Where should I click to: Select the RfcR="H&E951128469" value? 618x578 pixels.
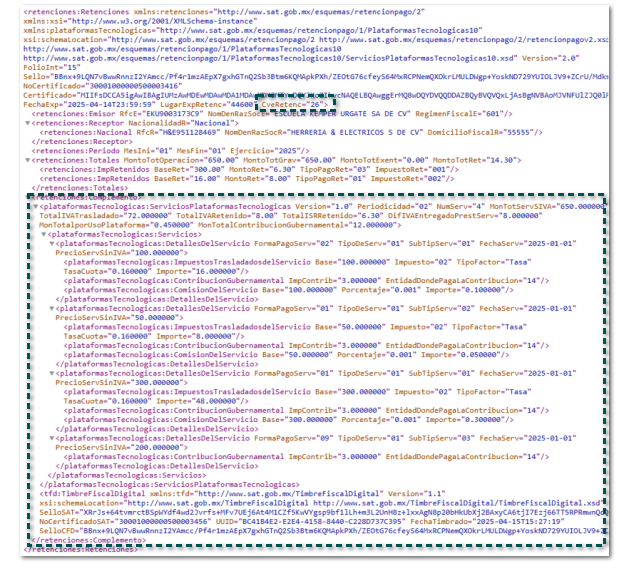coord(178,132)
